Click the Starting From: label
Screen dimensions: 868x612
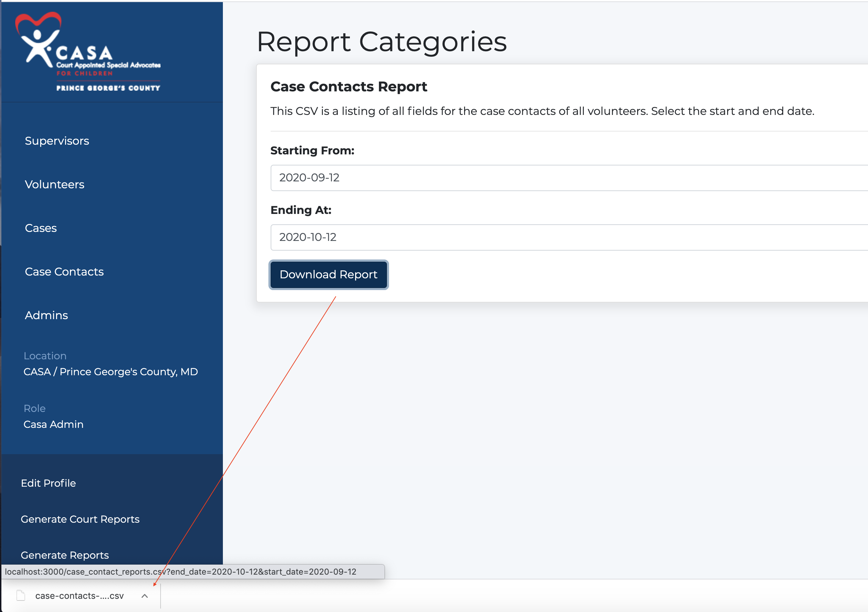(x=312, y=151)
